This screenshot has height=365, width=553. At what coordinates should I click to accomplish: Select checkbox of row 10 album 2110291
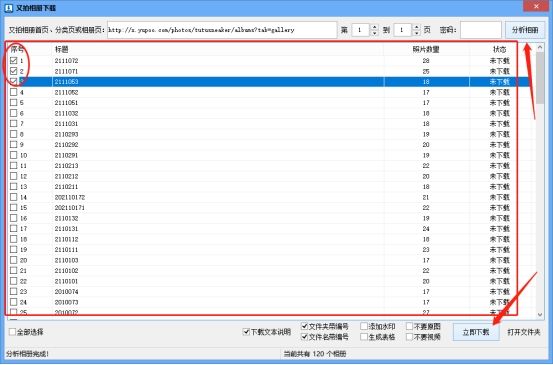tap(13, 155)
